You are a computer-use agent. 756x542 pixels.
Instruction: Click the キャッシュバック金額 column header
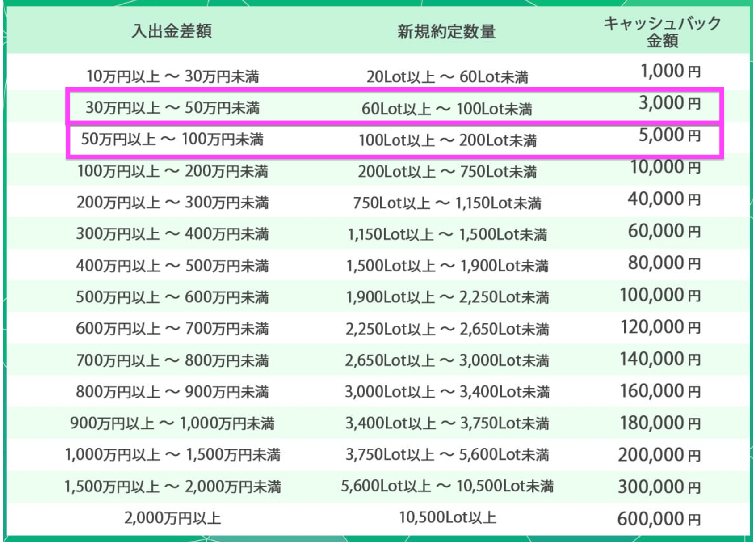coord(662,31)
